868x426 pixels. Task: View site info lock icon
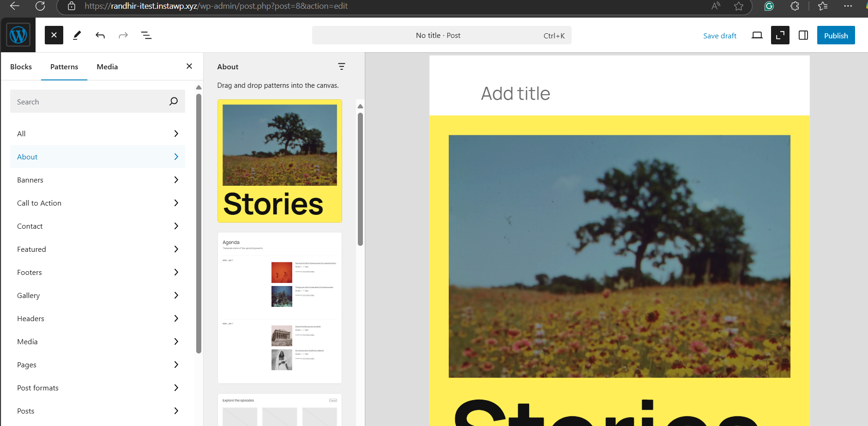72,6
